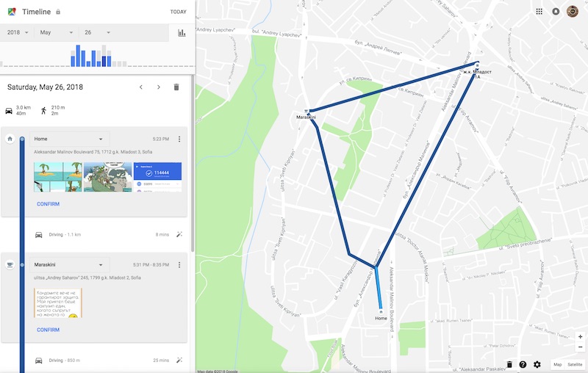Open notifications bell icon
The image size is (588, 373).
[556, 12]
